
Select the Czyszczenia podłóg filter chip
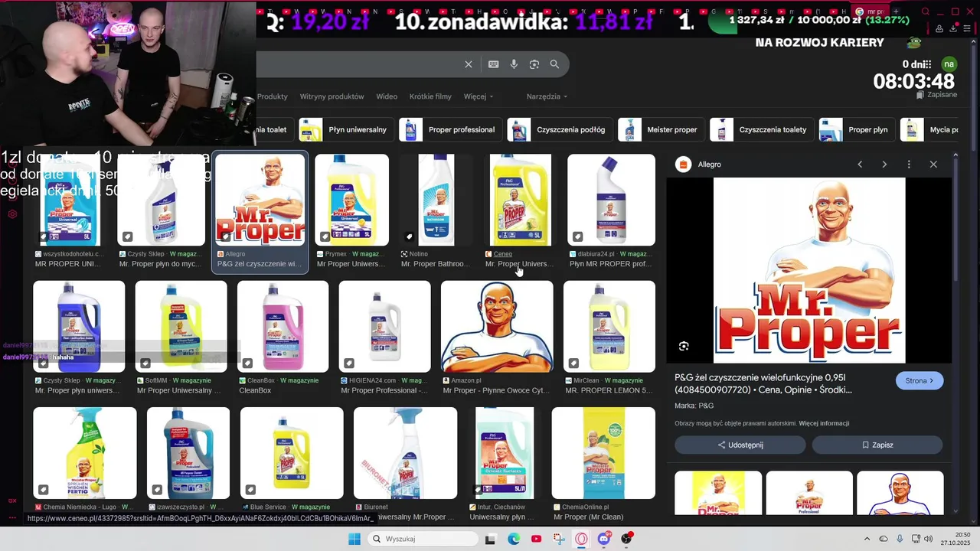(560, 129)
